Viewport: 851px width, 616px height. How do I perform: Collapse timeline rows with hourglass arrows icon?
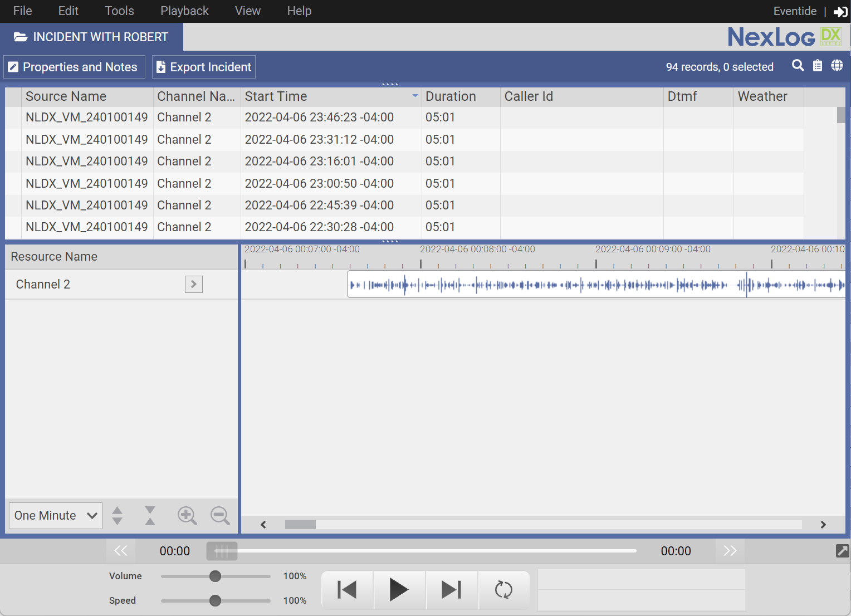point(150,516)
